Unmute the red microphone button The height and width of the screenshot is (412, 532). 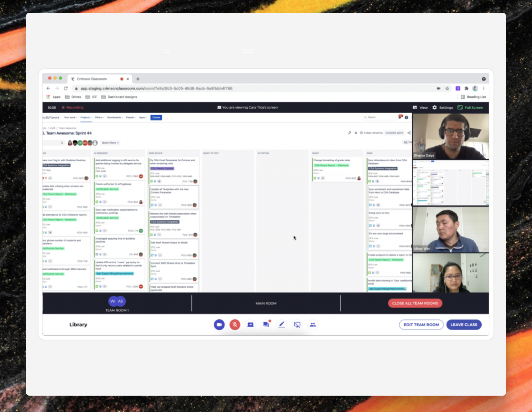click(x=235, y=325)
